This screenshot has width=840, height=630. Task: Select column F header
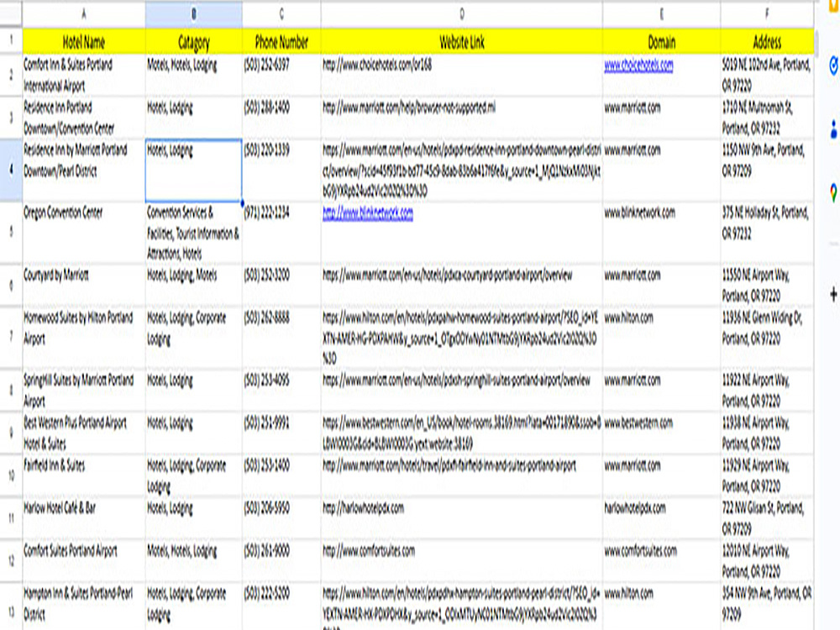(x=767, y=14)
